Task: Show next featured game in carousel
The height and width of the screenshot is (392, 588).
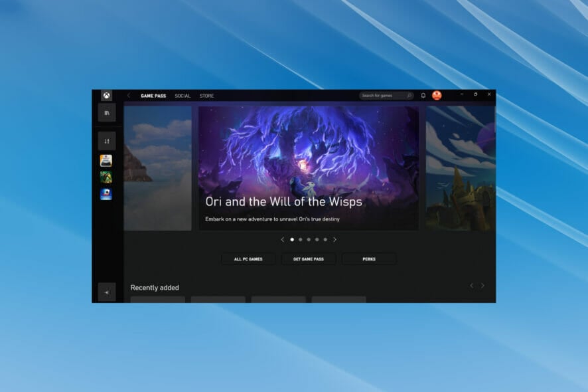Action: (334, 240)
